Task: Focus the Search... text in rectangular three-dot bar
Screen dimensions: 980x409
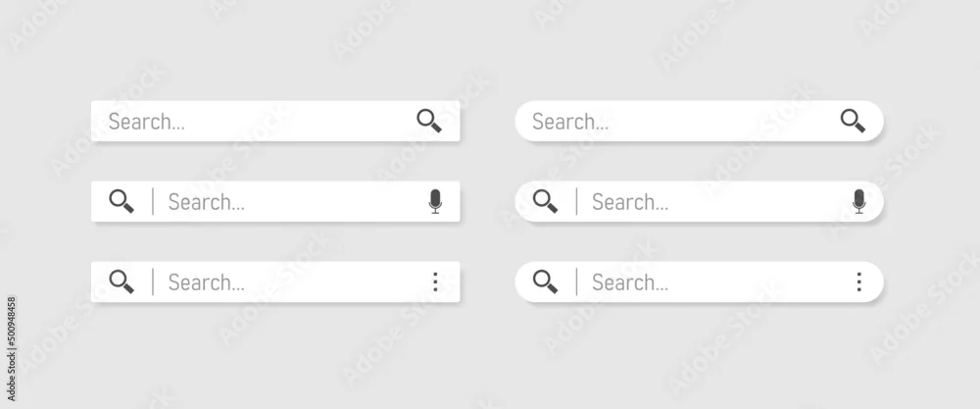Action: click(x=206, y=282)
